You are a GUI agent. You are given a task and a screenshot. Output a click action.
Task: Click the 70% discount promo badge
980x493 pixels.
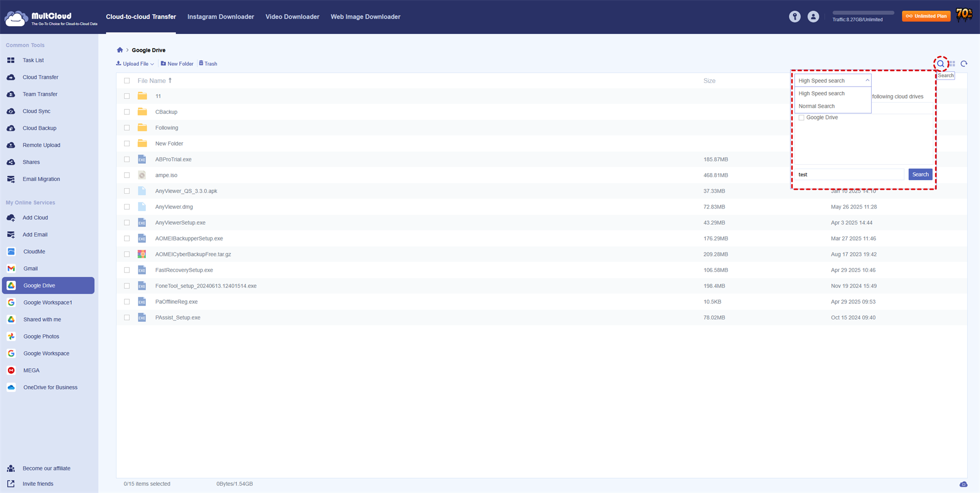964,15
